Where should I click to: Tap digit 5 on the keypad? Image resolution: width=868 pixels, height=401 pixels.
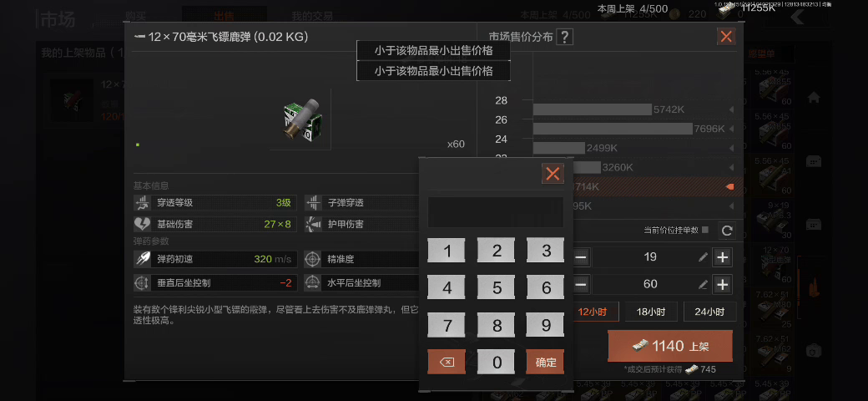point(497,288)
